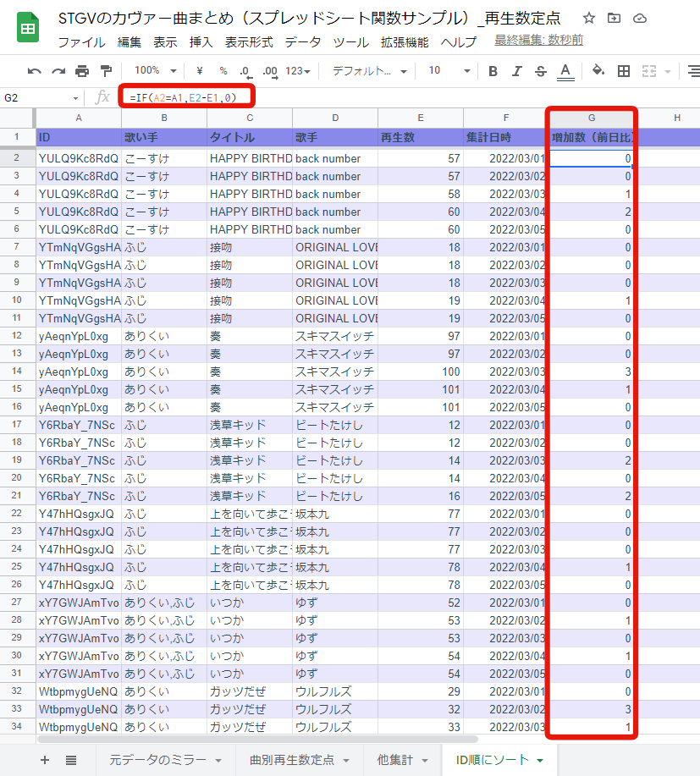Open the borders tool in the toolbar
Viewport: 700px width, 776px height.
tap(624, 71)
